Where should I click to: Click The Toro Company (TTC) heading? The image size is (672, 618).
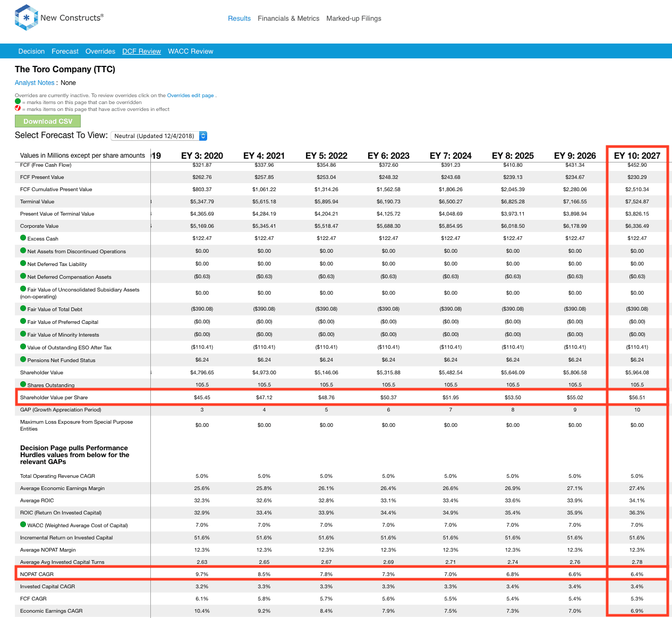[x=65, y=70]
